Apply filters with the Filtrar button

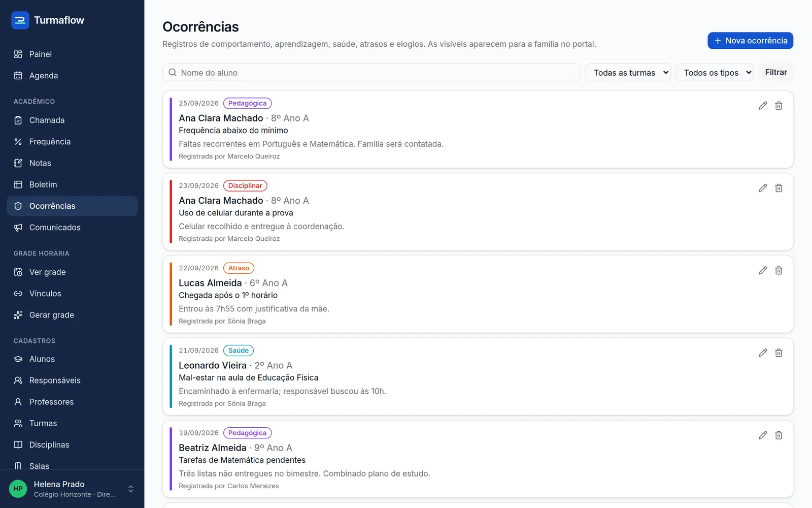(x=776, y=72)
